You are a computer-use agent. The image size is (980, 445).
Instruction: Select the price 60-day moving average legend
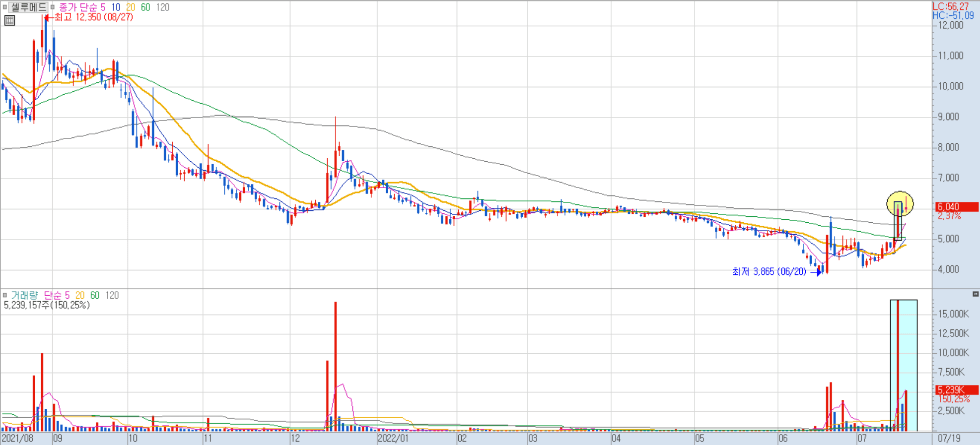point(145,7)
